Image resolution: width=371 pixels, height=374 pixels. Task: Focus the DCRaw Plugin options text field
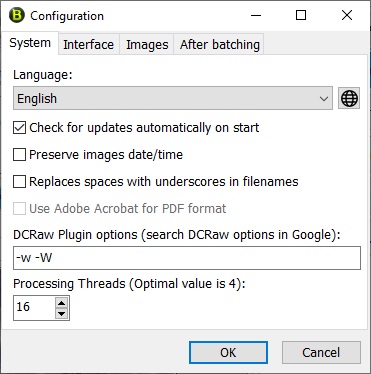[x=187, y=258]
